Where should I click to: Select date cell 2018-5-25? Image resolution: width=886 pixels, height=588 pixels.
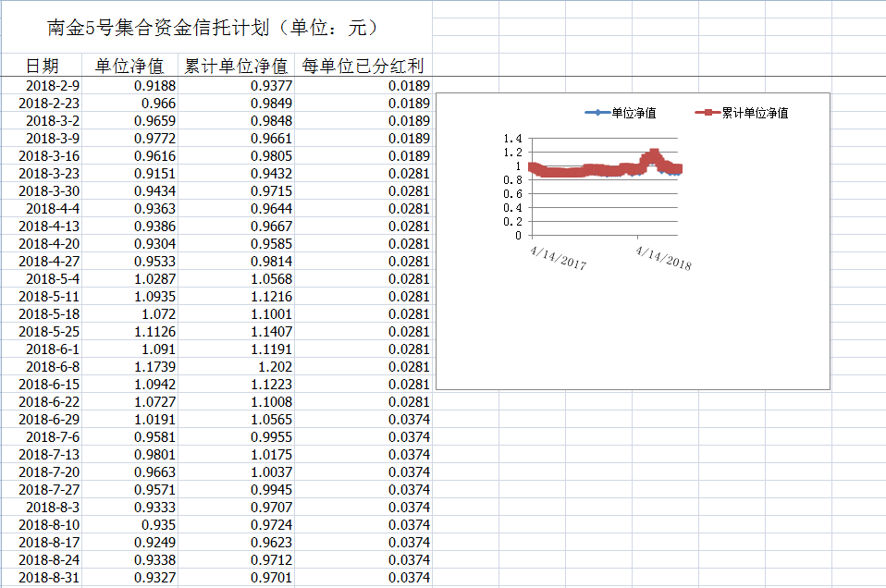(43, 332)
